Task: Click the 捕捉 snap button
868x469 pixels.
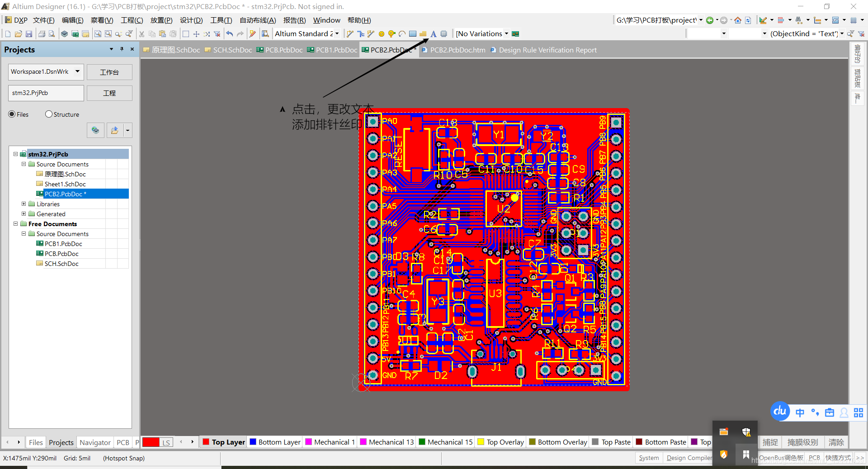Action: click(770, 442)
